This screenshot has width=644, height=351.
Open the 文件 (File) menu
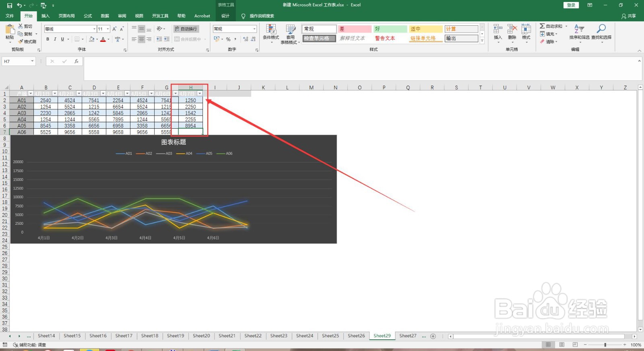click(x=10, y=16)
